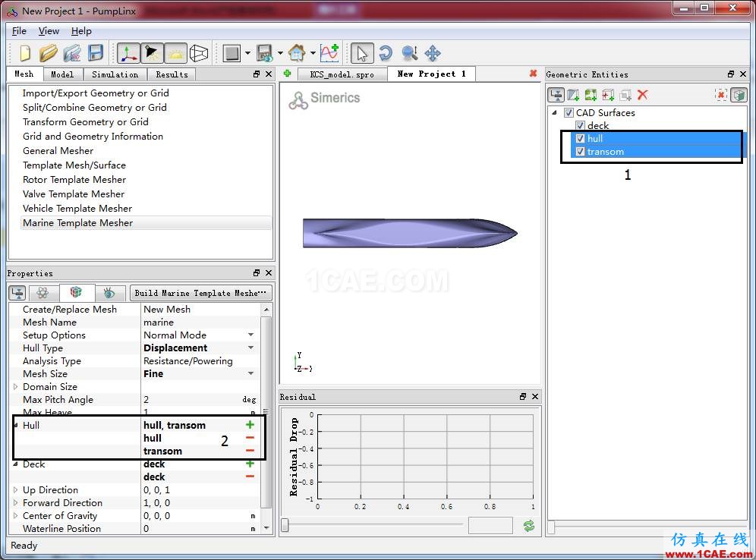
Task: Add a plot with the curve-plus icon
Action: (329, 53)
